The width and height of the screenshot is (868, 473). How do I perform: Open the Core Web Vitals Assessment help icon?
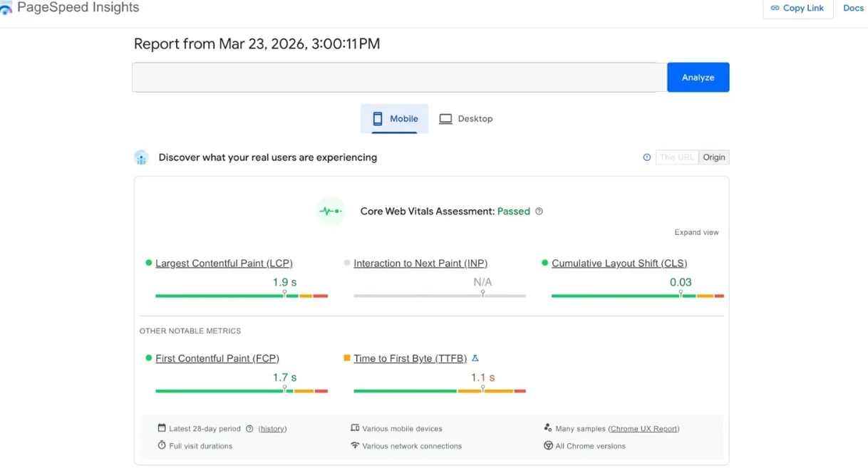[x=539, y=211]
